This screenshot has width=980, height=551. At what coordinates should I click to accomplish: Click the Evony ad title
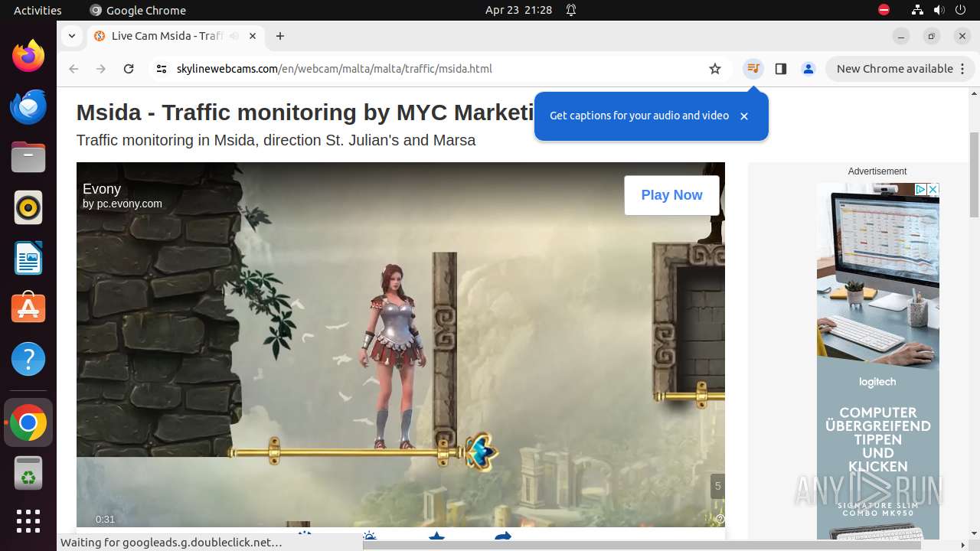tap(102, 189)
